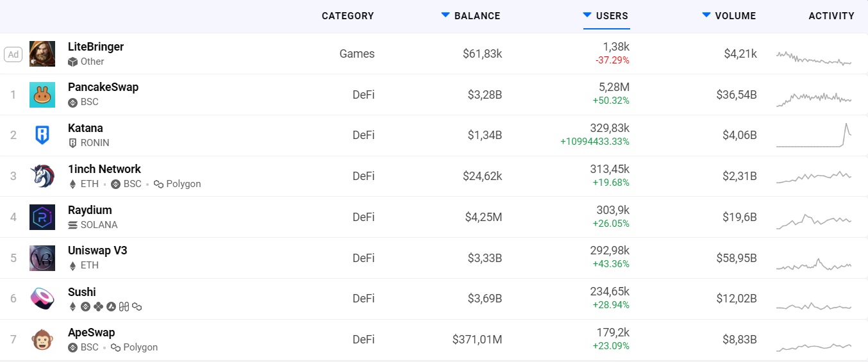Screen dimensions: 868x362
Task: Click the RONIN chain icon under Katana
Action: click(72, 144)
